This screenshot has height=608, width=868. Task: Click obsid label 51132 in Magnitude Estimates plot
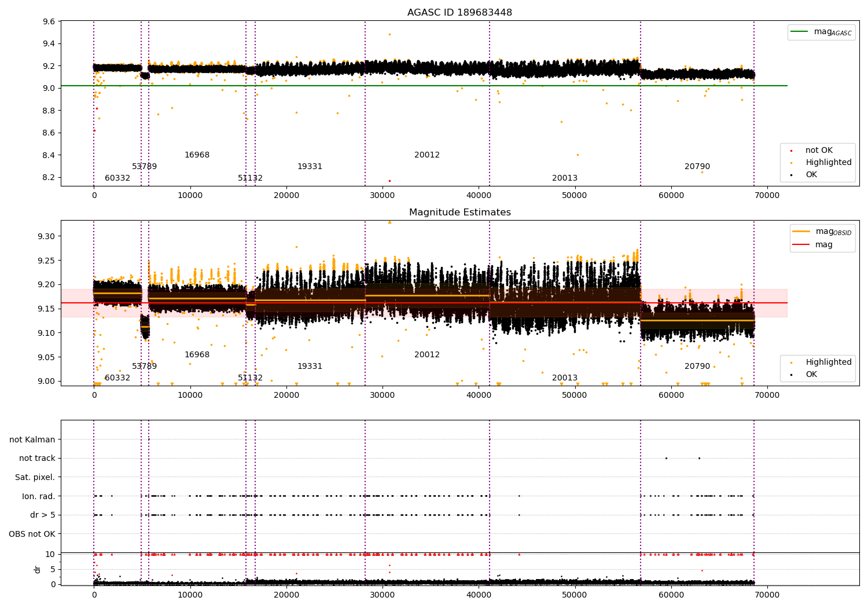pos(251,378)
